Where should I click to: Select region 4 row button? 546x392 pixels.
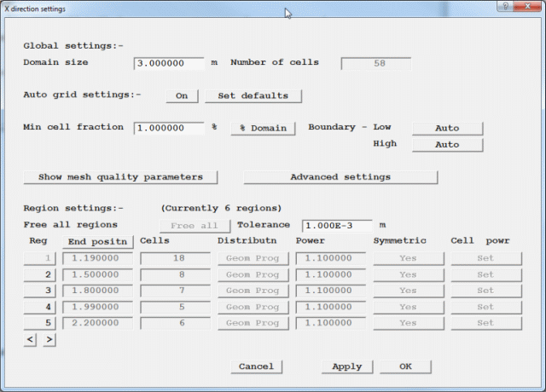[x=40, y=307]
